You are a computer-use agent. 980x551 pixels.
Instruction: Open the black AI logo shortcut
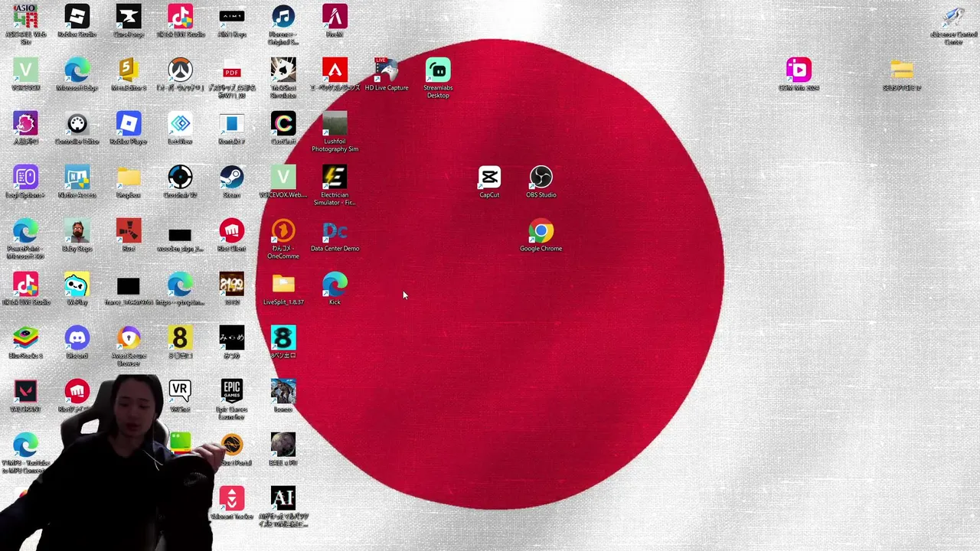click(x=283, y=499)
